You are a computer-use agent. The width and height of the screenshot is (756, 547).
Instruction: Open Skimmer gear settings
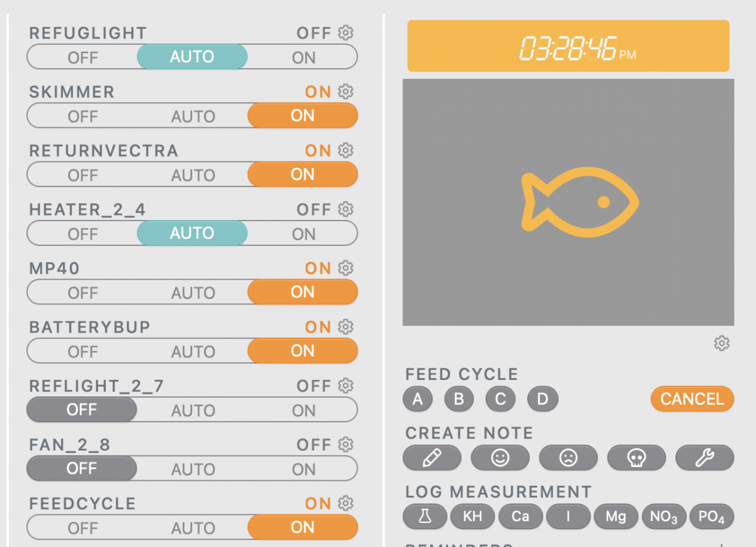(345, 91)
